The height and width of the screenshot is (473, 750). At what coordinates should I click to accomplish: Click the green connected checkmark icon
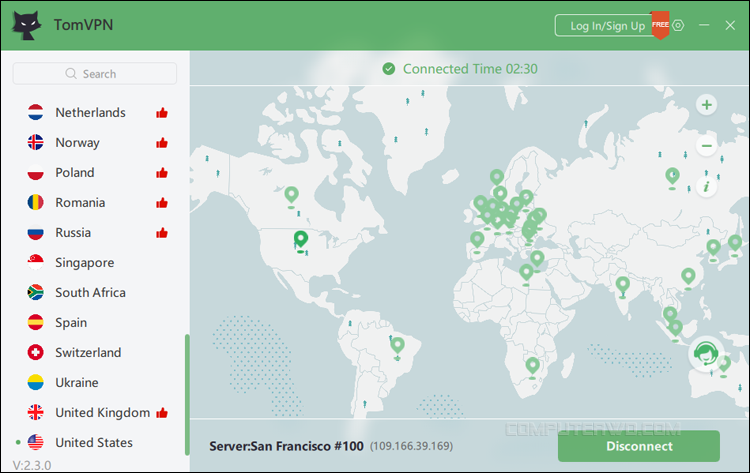point(389,69)
